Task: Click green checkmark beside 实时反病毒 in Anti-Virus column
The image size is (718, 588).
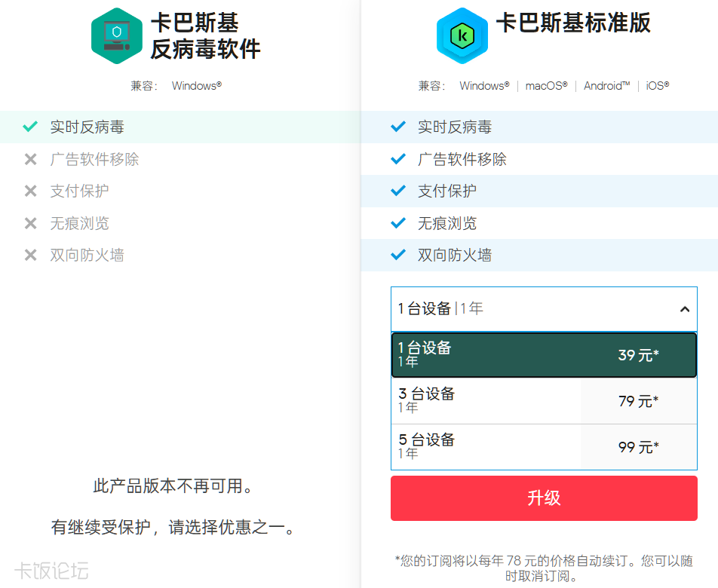Action: 30,127
